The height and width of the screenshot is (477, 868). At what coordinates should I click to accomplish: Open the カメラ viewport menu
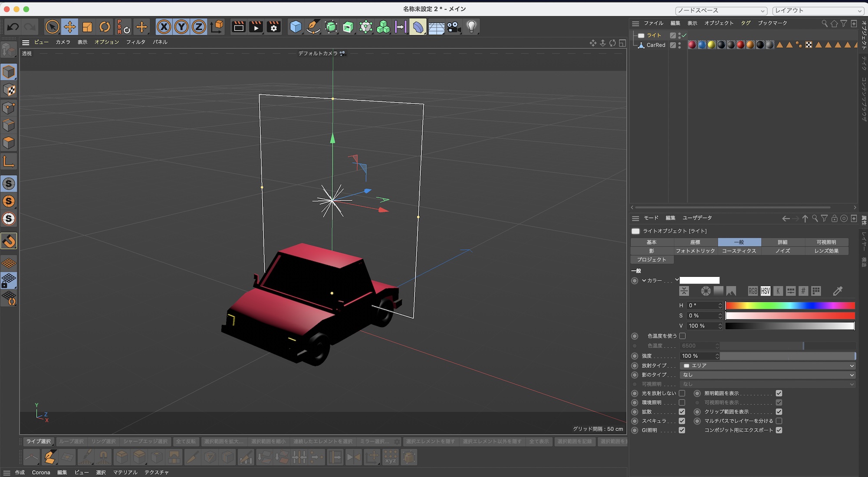click(x=62, y=42)
